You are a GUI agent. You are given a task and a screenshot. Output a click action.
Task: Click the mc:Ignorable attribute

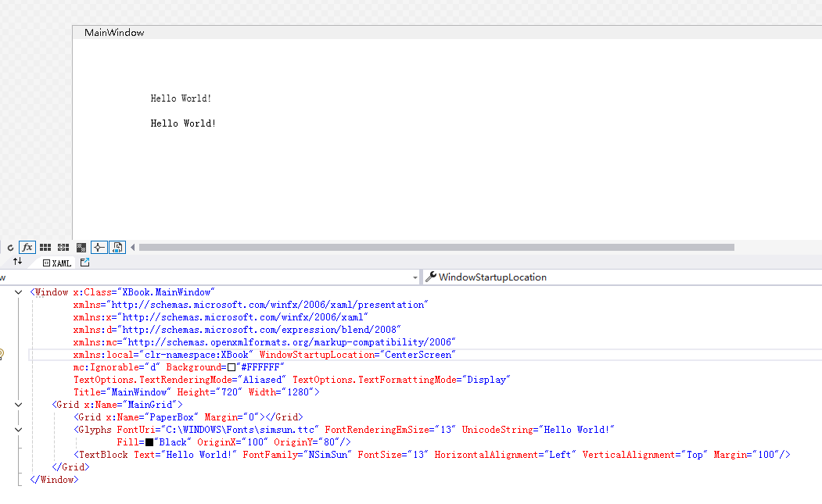coord(117,368)
